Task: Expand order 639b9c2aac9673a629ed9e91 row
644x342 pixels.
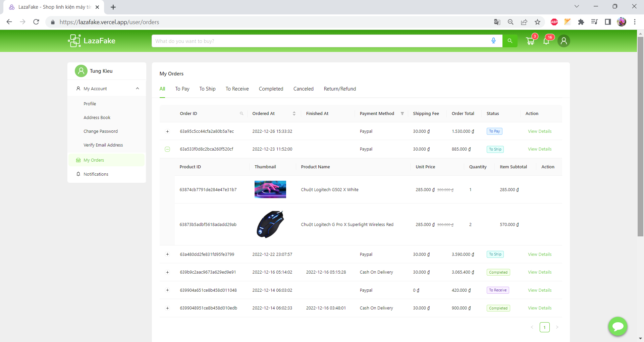Action: point(167,272)
